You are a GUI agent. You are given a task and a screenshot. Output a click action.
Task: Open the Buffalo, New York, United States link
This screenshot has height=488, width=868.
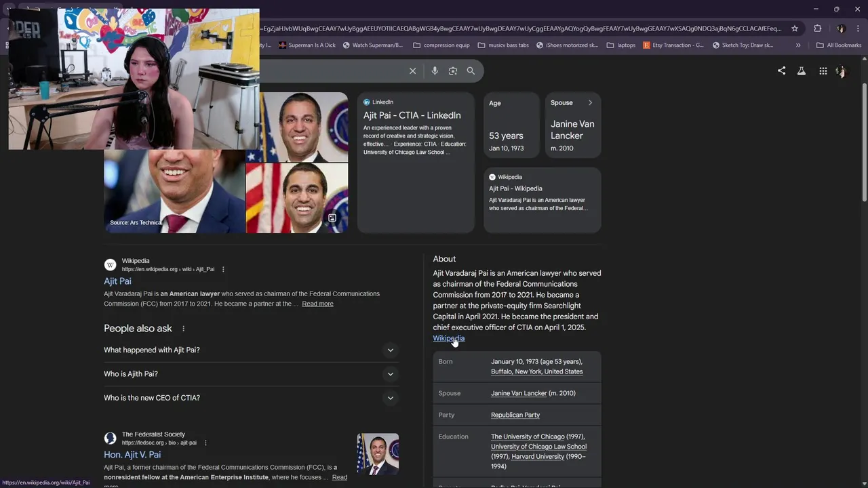(536, 372)
